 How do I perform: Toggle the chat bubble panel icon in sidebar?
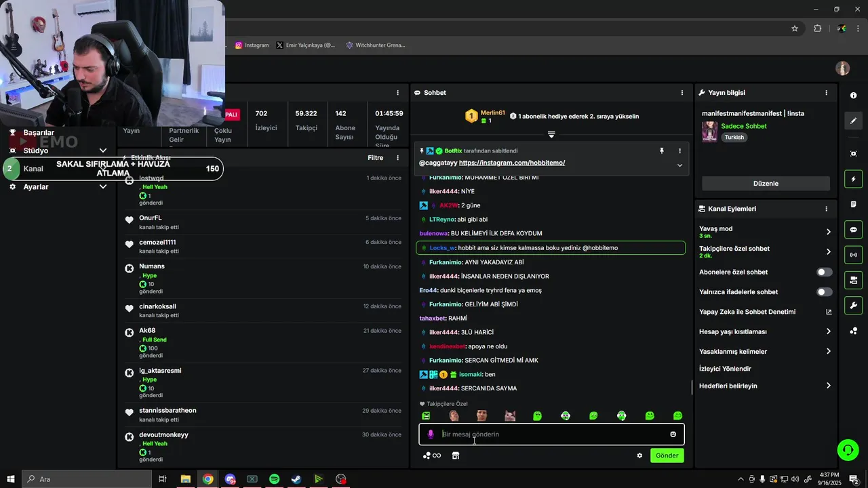[x=853, y=230]
